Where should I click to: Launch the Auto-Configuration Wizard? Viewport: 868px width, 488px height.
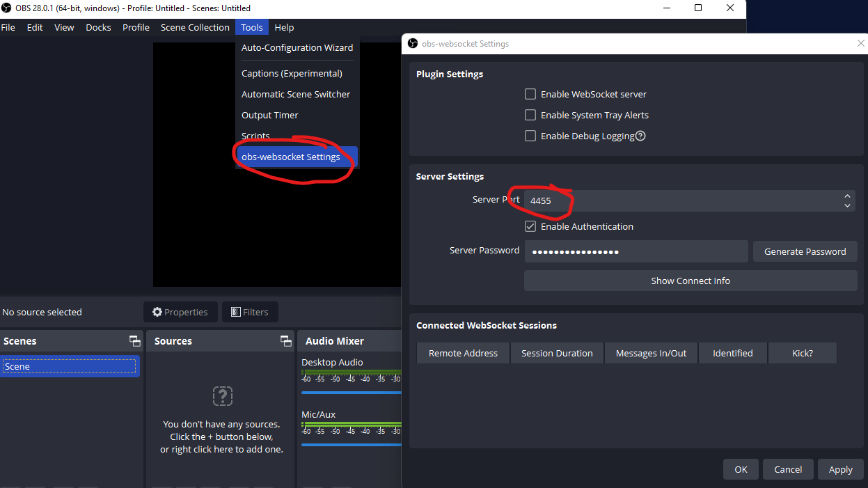[297, 47]
